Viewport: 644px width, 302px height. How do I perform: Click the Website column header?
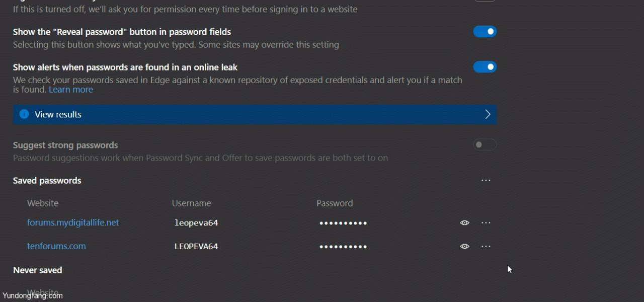pyautogui.click(x=43, y=203)
